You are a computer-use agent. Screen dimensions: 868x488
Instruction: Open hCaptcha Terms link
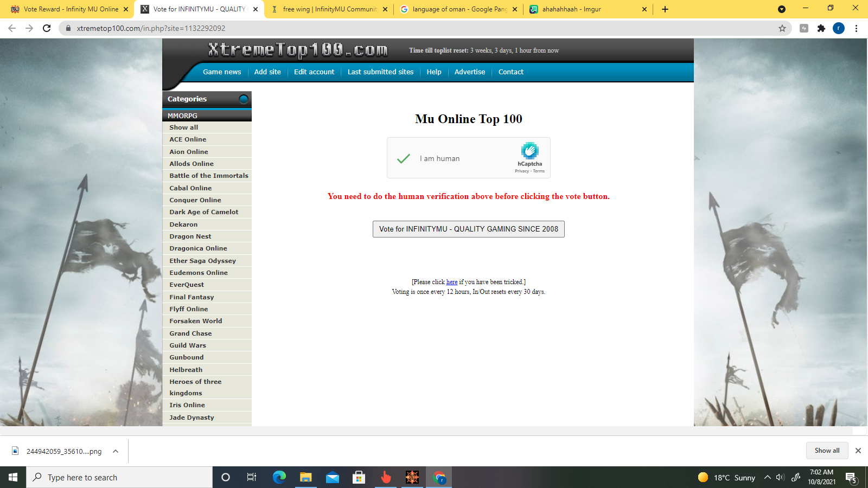coord(539,171)
